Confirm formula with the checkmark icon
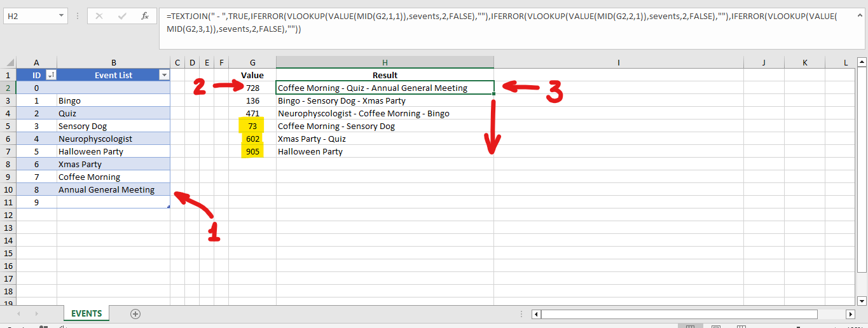 pyautogui.click(x=122, y=16)
